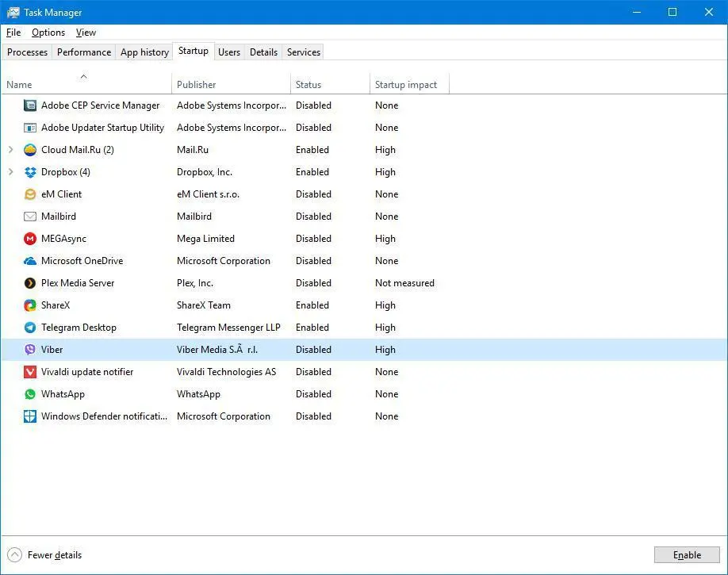Click the Dropbox box icon
This screenshot has width=728, height=575.
30,172
